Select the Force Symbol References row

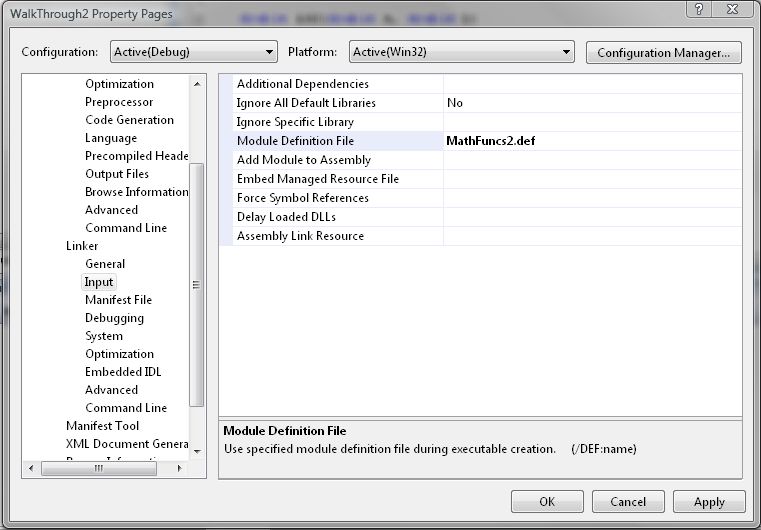click(x=302, y=198)
